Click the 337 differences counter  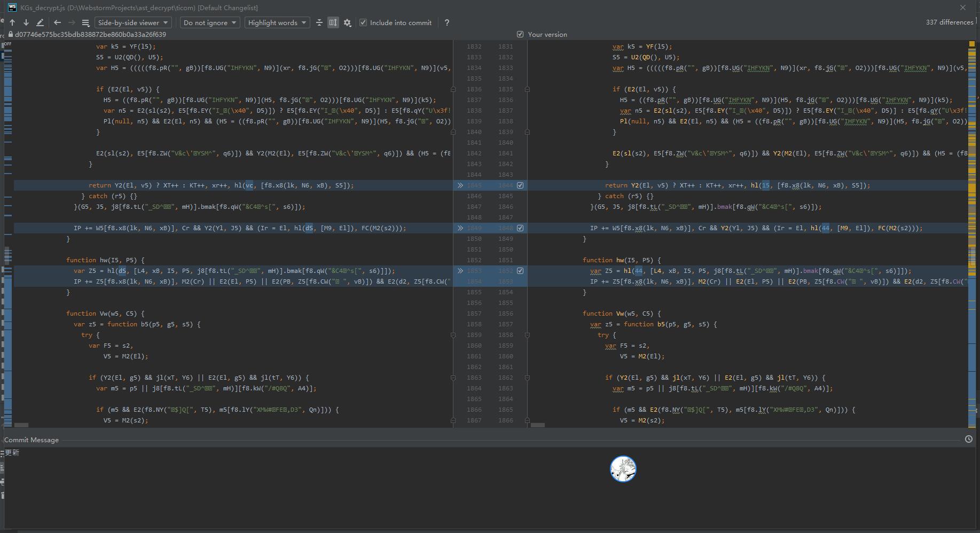(950, 22)
